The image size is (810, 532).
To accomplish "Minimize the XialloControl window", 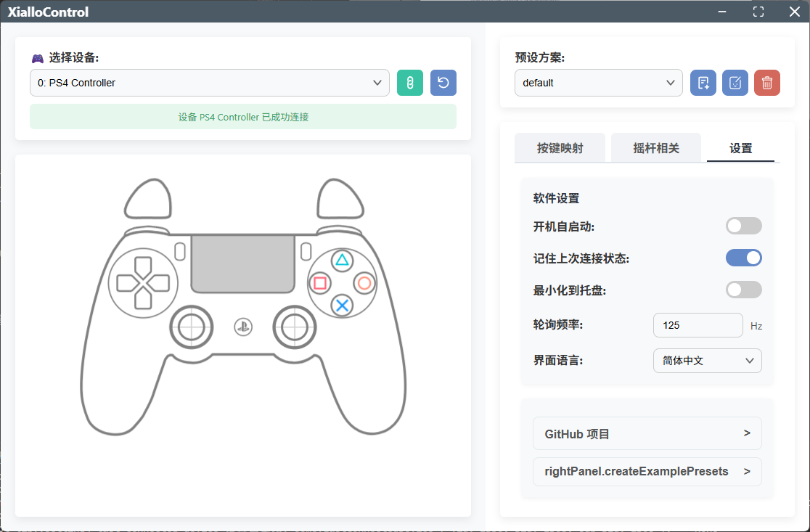I will 722,12.
